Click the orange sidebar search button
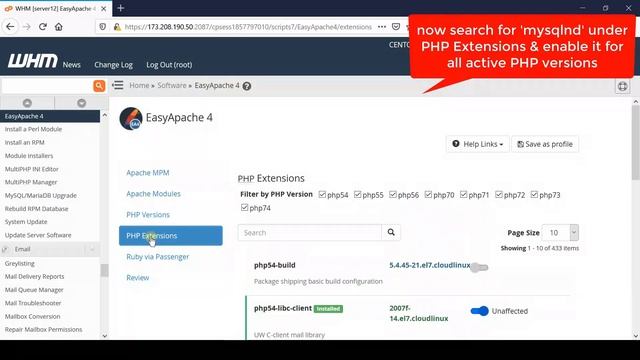The width and height of the screenshot is (640, 360). [99, 86]
